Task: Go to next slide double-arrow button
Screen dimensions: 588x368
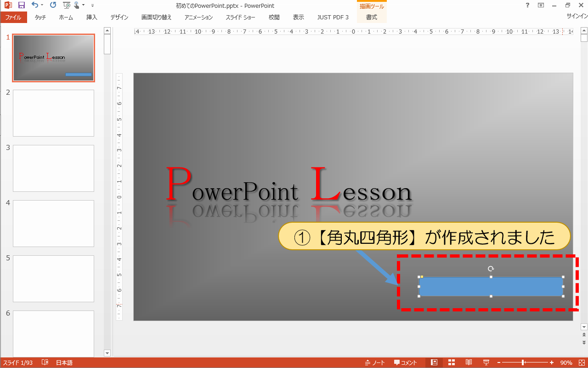Action: pos(584,343)
